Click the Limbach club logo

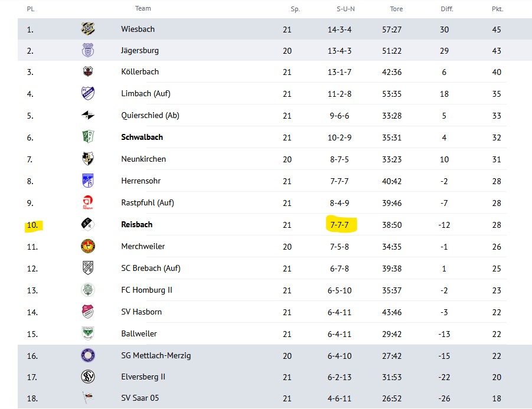pos(88,94)
